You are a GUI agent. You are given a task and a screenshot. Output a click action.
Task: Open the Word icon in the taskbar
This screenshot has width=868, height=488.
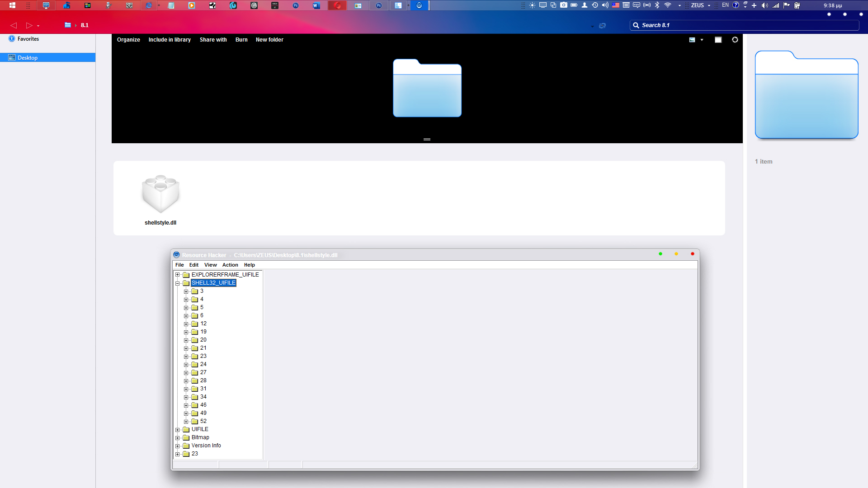pyautogui.click(x=316, y=5)
